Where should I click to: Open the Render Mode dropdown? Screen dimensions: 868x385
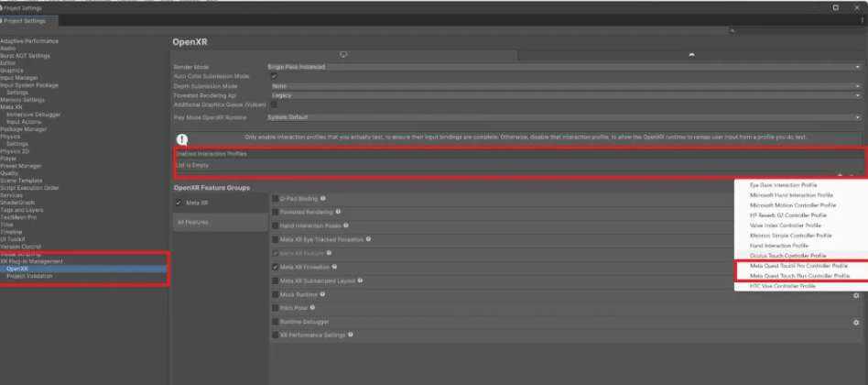(565, 67)
